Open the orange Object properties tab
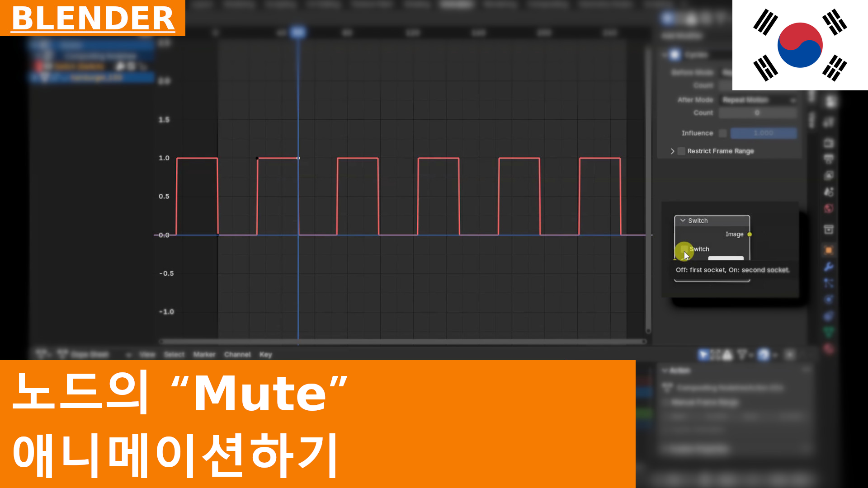 coord(829,250)
